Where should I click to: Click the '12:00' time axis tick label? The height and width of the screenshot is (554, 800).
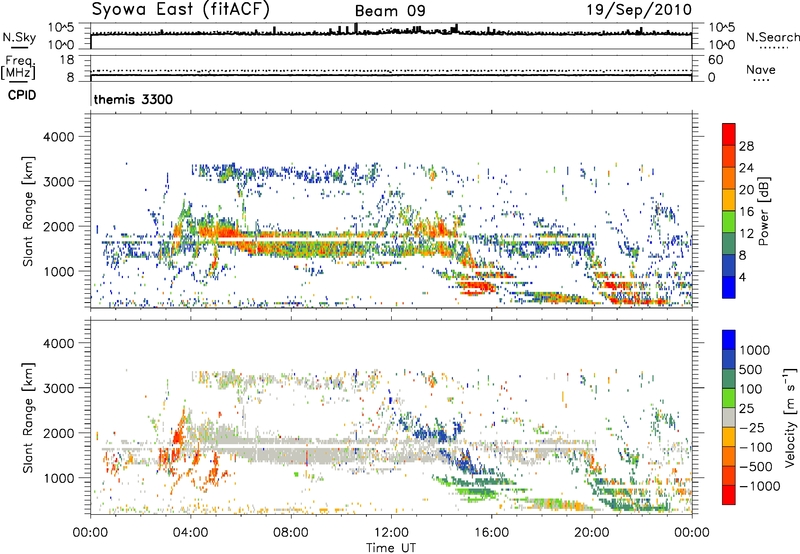(x=391, y=533)
